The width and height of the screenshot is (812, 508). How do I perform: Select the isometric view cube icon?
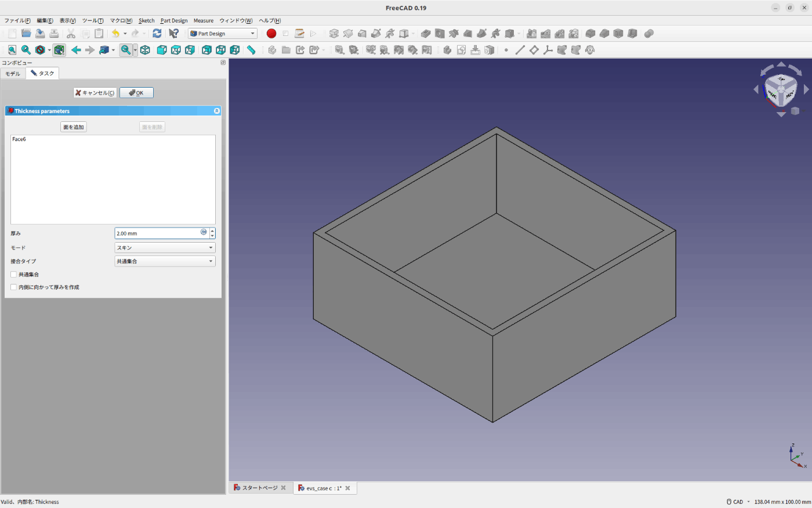[x=145, y=50]
